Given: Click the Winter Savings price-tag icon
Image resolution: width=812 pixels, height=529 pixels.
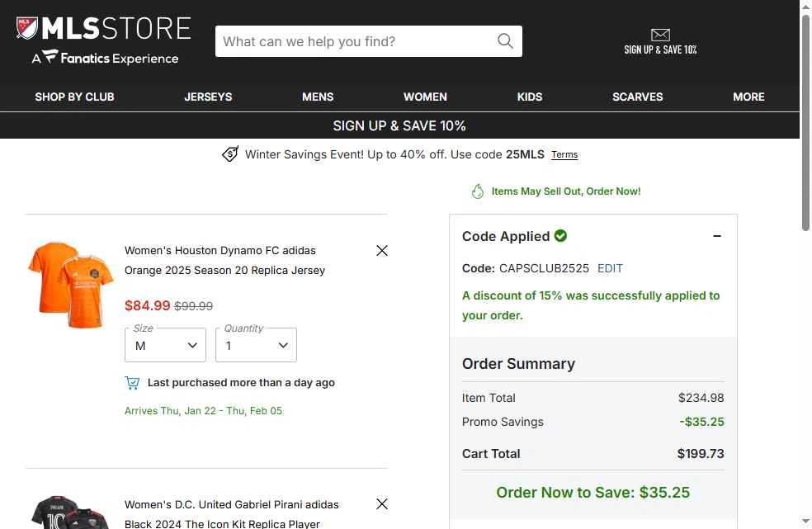Looking at the screenshot, I should pos(230,154).
